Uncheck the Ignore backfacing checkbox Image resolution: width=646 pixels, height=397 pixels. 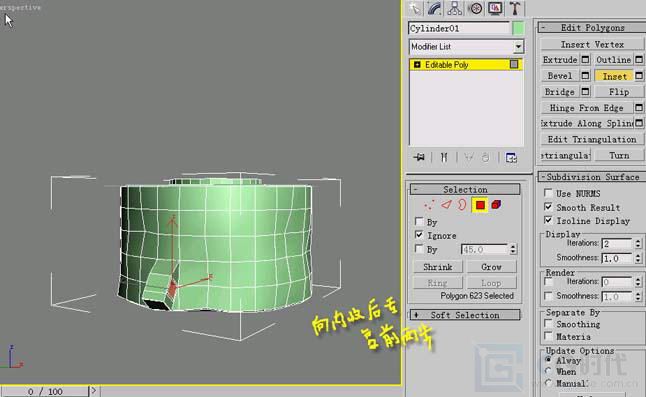click(419, 235)
